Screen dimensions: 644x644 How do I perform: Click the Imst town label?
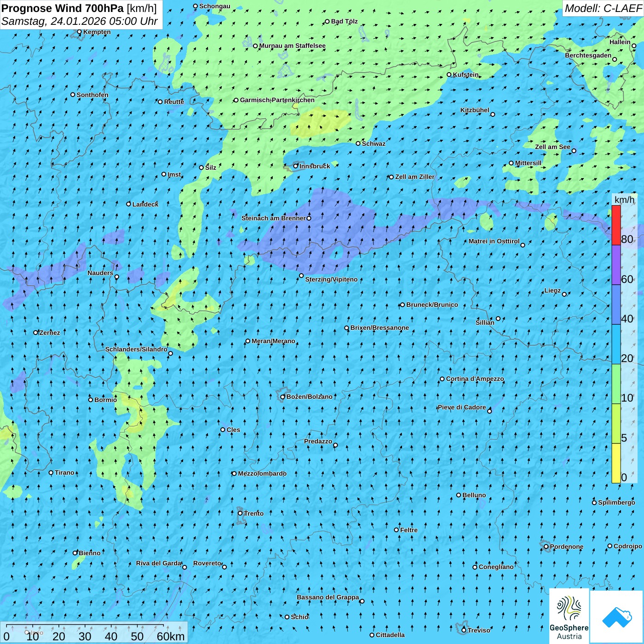click(x=174, y=174)
